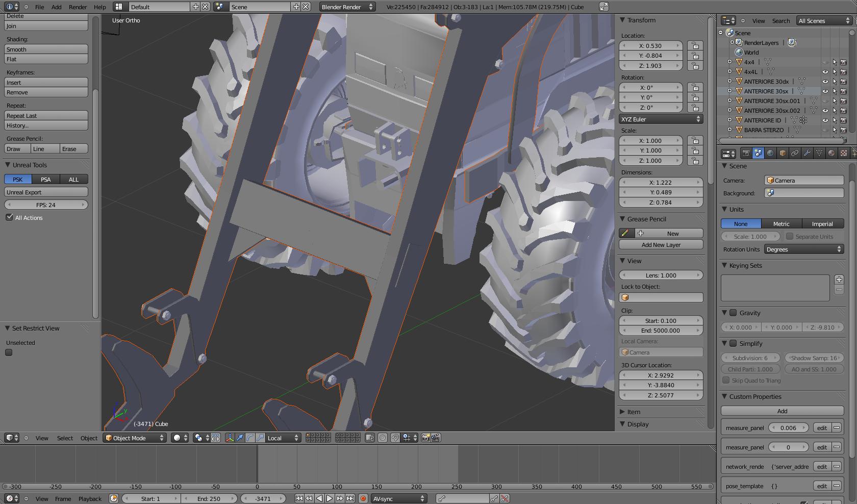Enable the Simplify checkbox
857x504 pixels.
733,343
